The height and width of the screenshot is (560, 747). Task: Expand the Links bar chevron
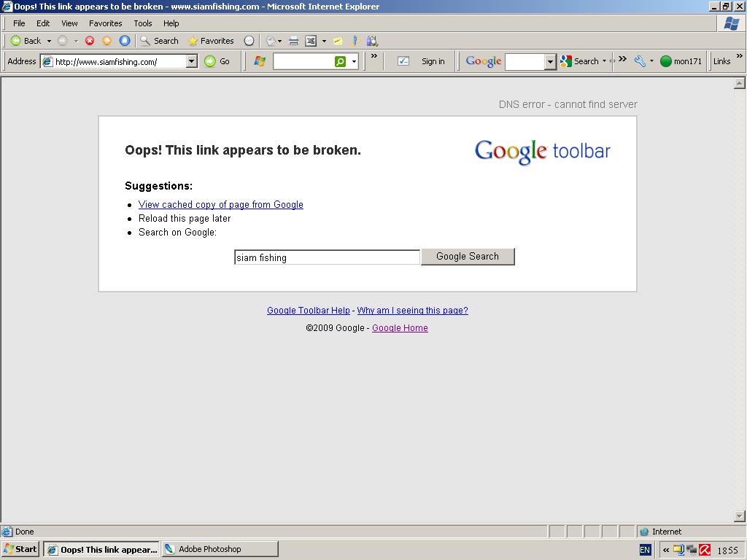click(739, 56)
